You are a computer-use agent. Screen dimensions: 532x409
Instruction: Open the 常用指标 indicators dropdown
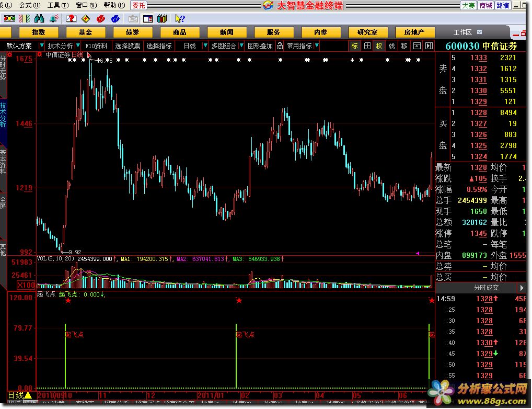(317, 45)
